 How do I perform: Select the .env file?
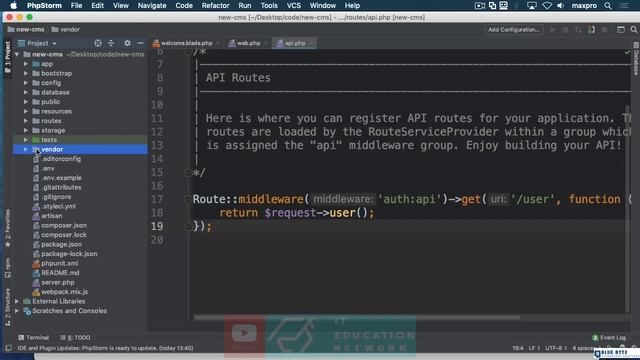[48, 169]
